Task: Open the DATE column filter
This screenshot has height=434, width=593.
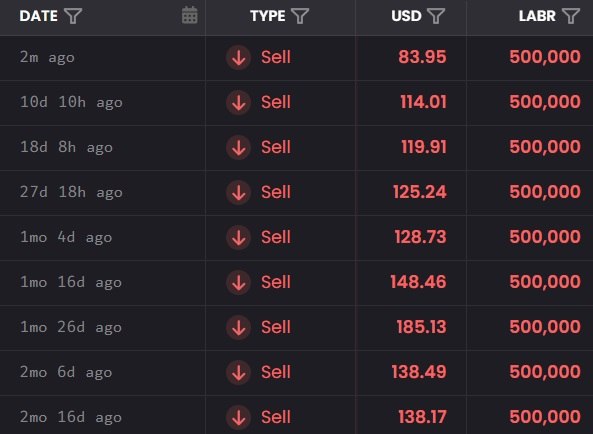Action: point(73,16)
